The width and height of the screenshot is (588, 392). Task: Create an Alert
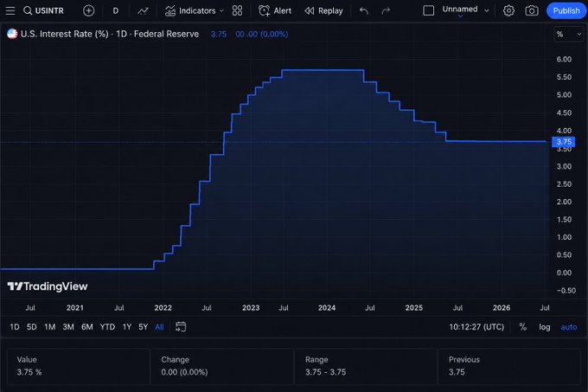275,11
